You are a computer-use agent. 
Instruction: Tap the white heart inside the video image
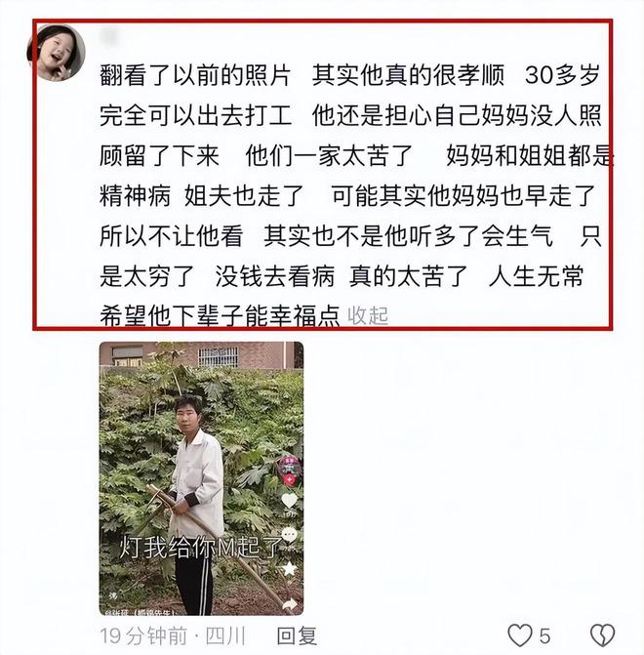point(290,500)
